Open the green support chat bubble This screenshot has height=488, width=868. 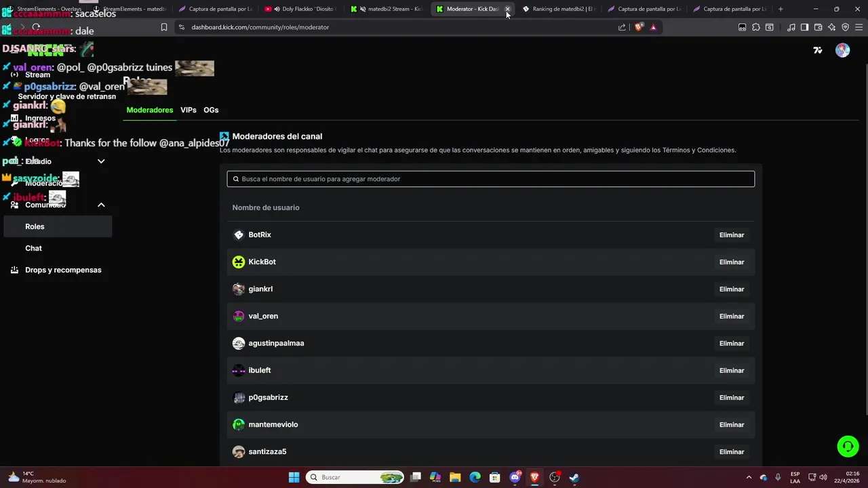[x=848, y=446]
